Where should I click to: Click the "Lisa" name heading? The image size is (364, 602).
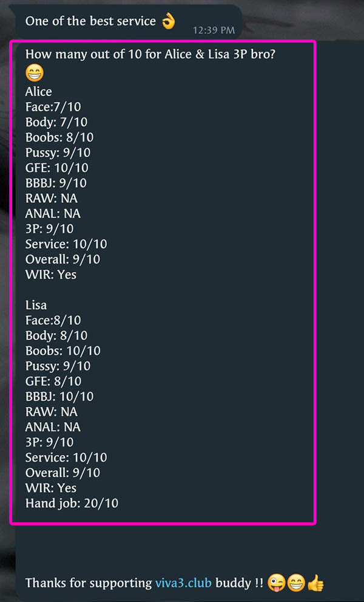coord(36,305)
